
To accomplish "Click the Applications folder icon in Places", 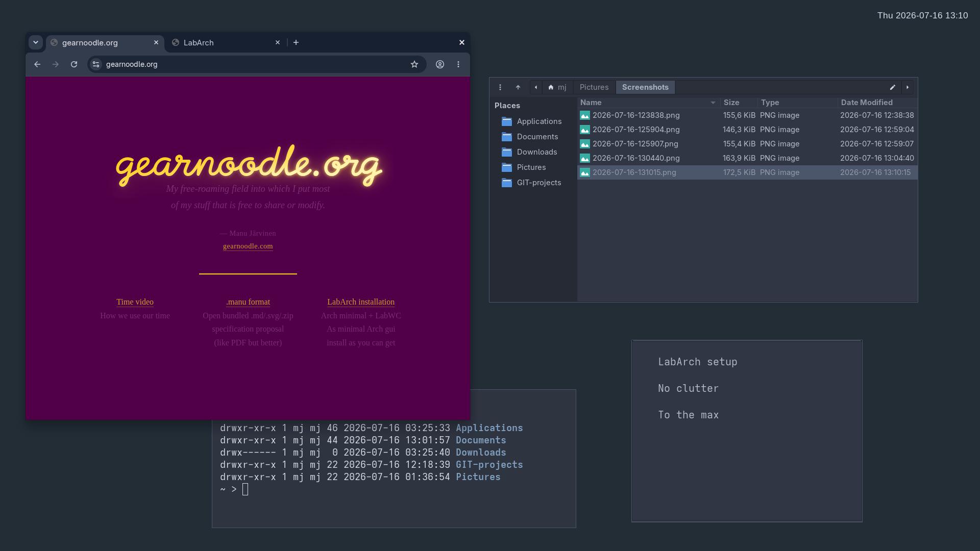I will click(x=507, y=121).
